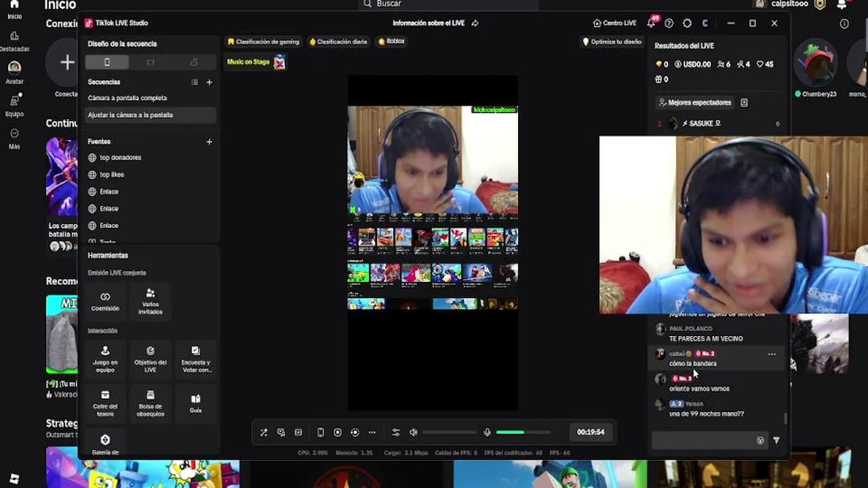Screen dimensions: 868x488
Task: Click comment 'una de 99 noches mano??'
Action: (x=707, y=413)
